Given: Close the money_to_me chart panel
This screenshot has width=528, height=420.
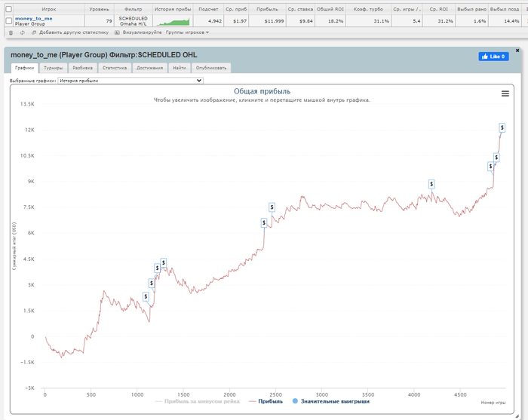Looking at the screenshot, I should [517, 51].
